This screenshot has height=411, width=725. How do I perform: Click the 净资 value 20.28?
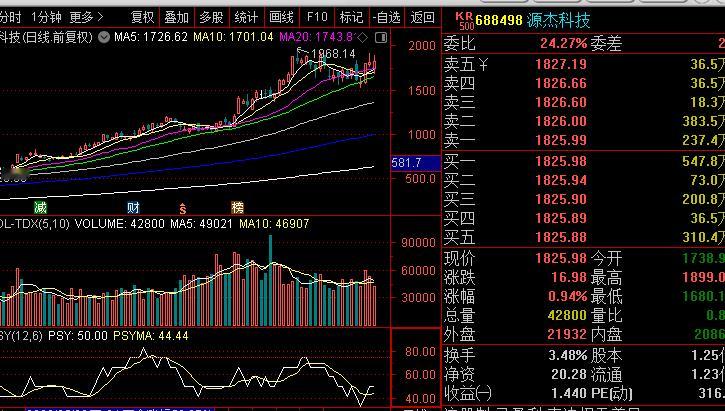pos(569,374)
